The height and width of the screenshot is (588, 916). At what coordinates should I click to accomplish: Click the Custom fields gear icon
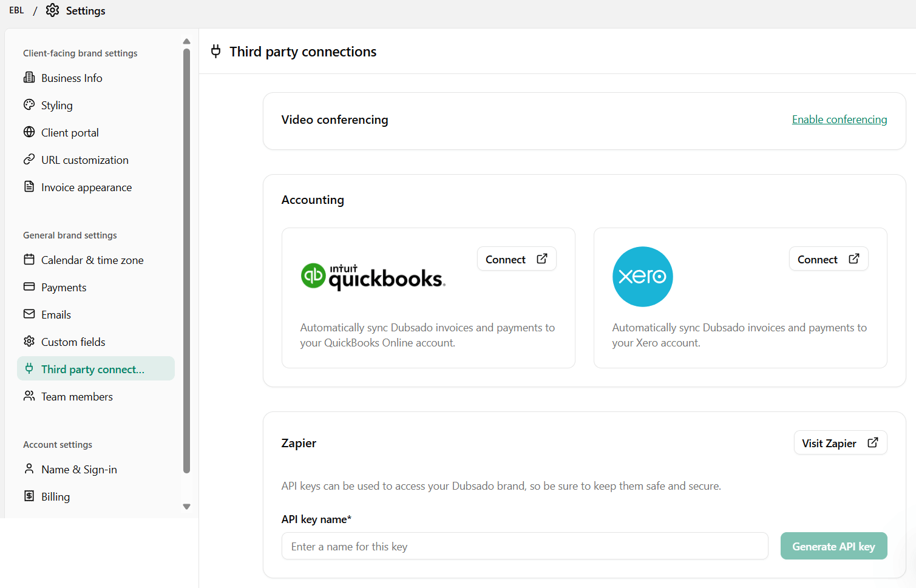click(30, 342)
